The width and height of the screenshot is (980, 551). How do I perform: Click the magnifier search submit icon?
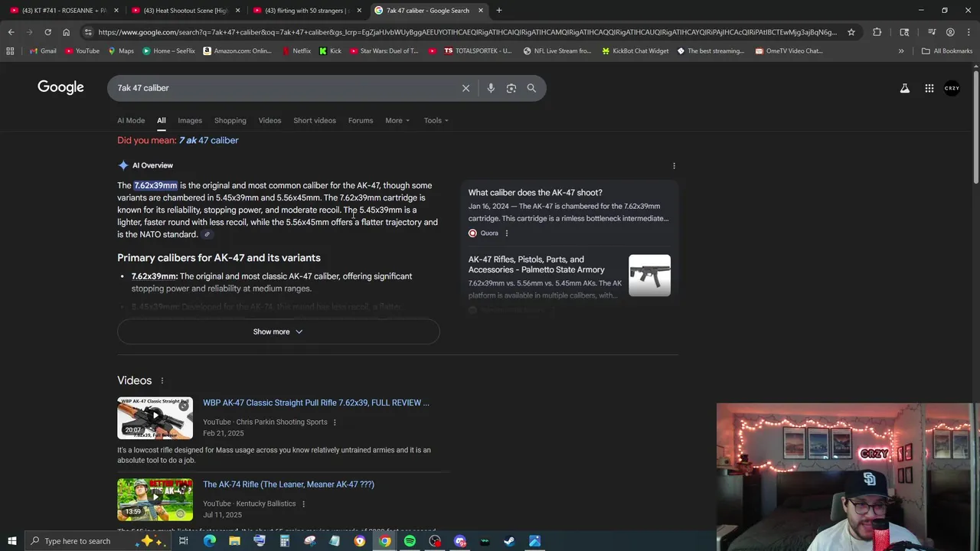(x=531, y=88)
